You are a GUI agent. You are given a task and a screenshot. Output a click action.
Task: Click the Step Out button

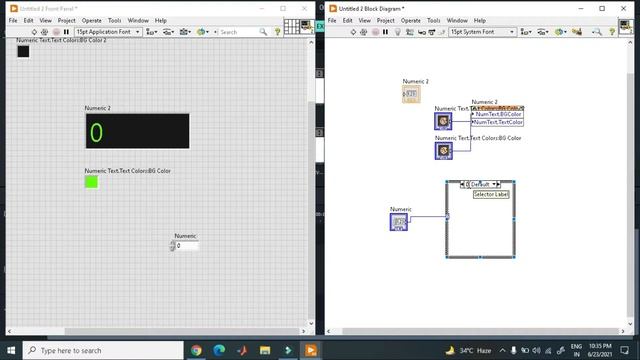click(441, 32)
